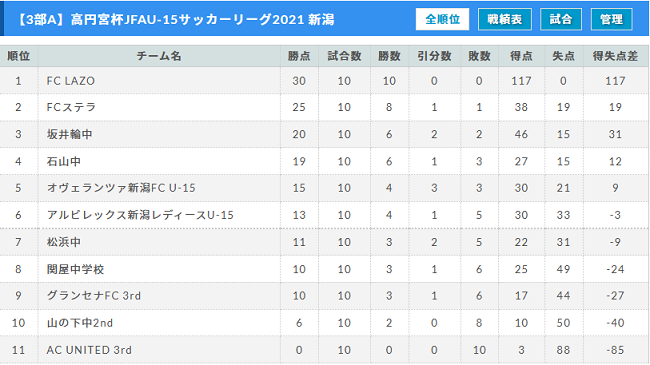Click the 順位 column header
Viewport: 650px width, 365px height.
(19, 56)
